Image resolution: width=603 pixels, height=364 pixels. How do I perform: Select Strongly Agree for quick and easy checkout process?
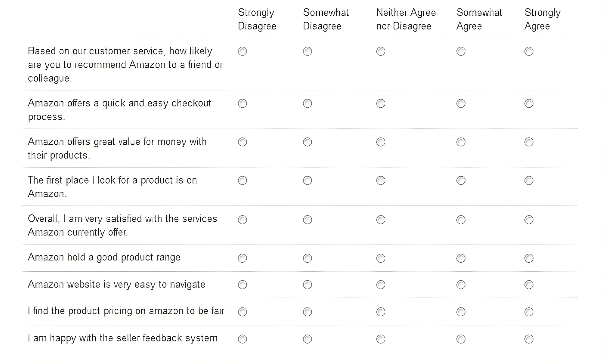coord(529,103)
